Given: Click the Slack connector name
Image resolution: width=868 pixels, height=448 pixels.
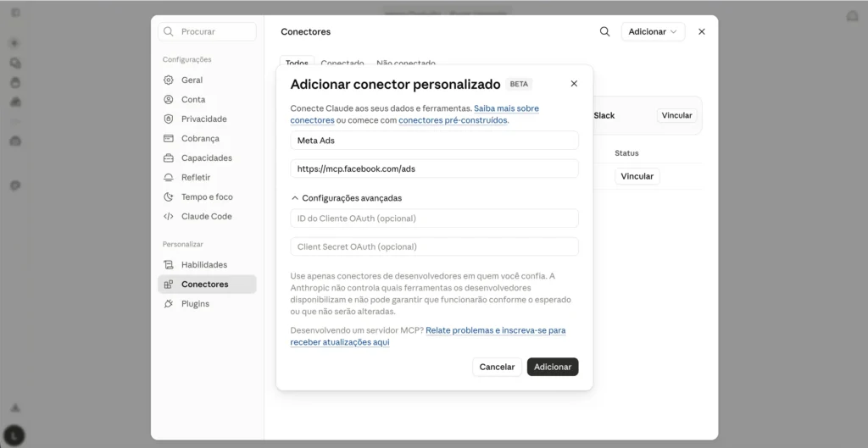Looking at the screenshot, I should tap(604, 115).
